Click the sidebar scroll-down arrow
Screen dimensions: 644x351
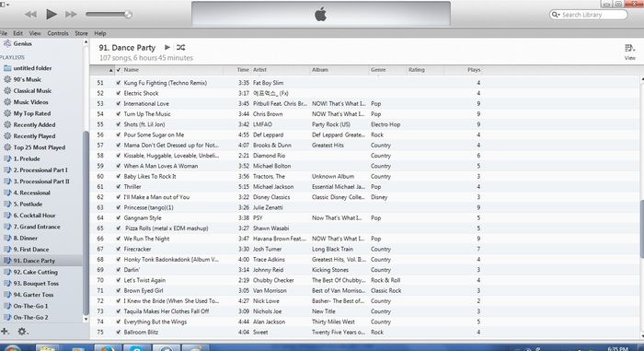tap(86, 319)
